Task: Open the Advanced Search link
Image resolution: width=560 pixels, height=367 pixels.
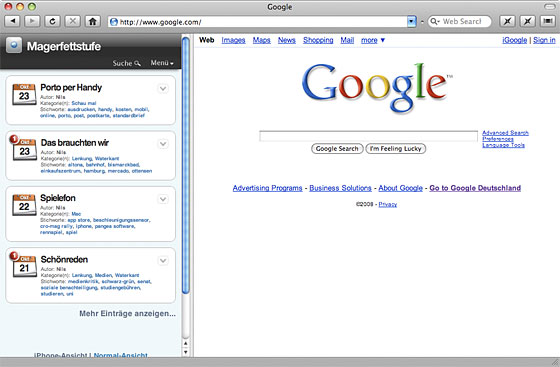Action: pyautogui.click(x=505, y=133)
